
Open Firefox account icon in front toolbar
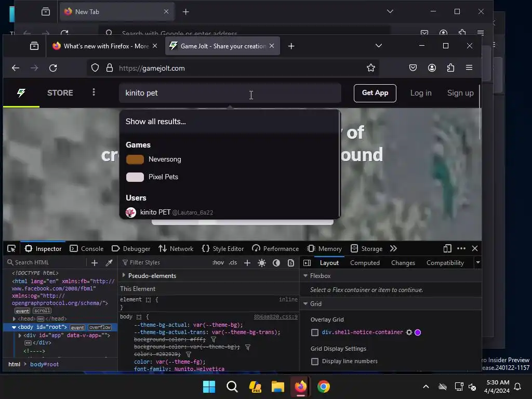click(432, 68)
